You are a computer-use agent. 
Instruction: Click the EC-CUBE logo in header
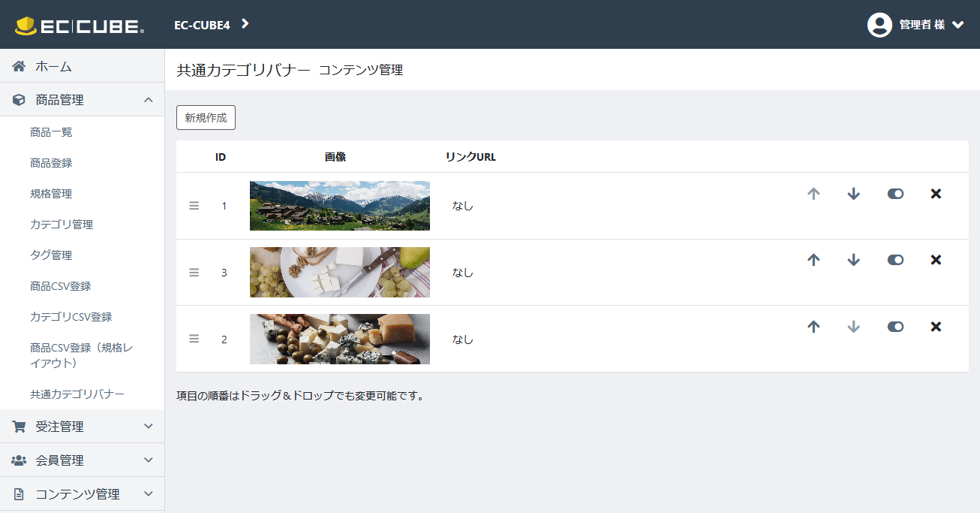tap(80, 26)
